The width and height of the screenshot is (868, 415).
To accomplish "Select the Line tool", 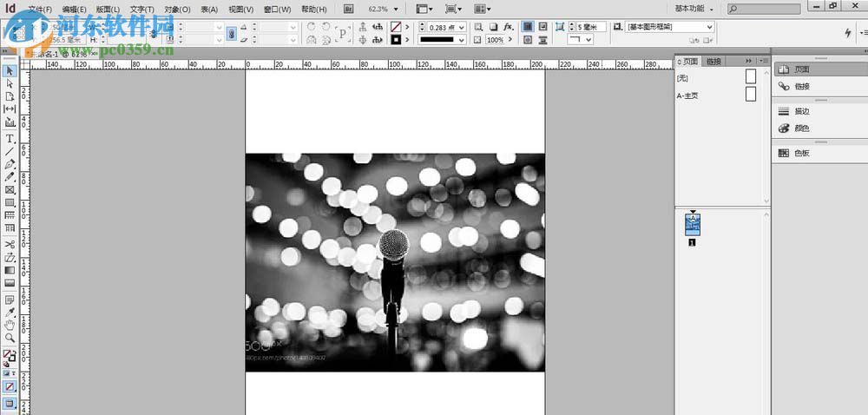I will pos(10,151).
